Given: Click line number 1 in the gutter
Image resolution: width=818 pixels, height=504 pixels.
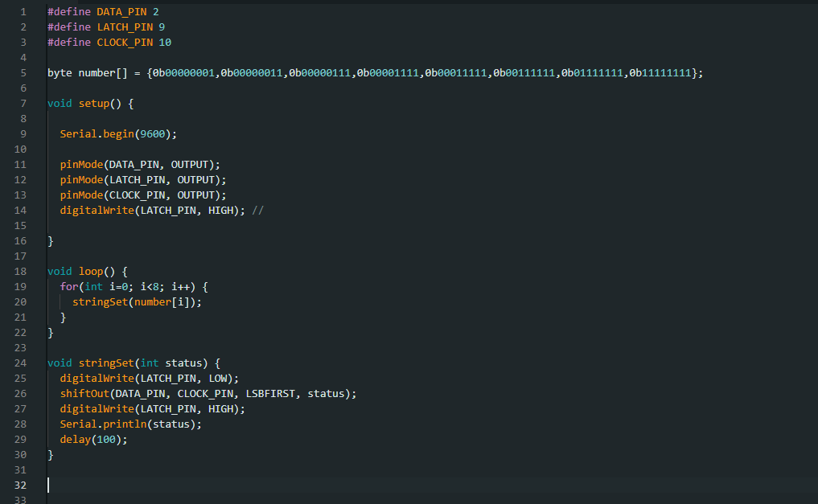Looking at the screenshot, I should 23,11.
